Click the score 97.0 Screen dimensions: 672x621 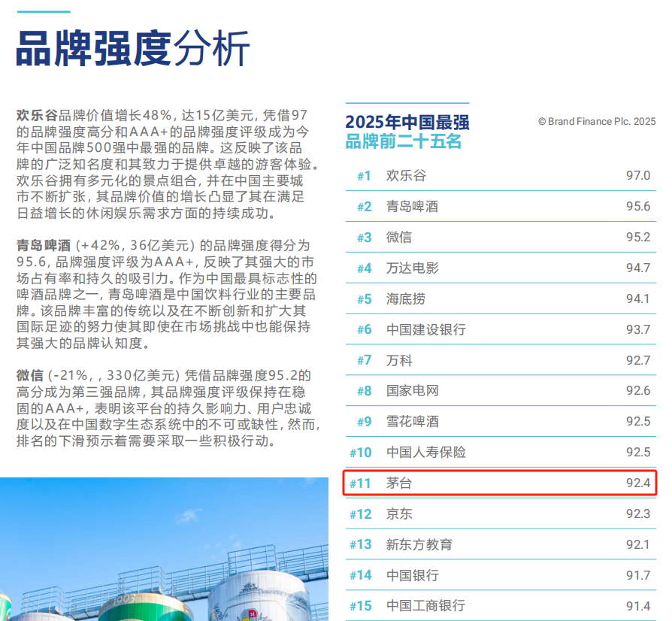pyautogui.click(x=638, y=175)
